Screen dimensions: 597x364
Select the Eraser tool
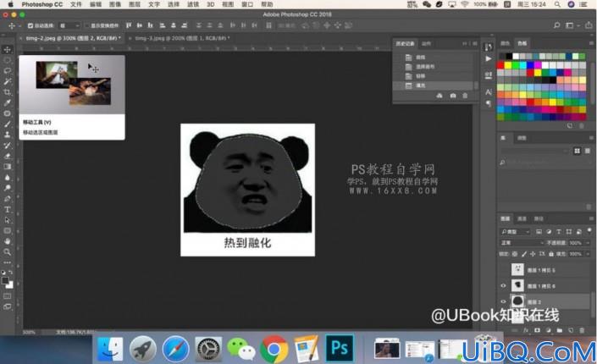pos(8,156)
